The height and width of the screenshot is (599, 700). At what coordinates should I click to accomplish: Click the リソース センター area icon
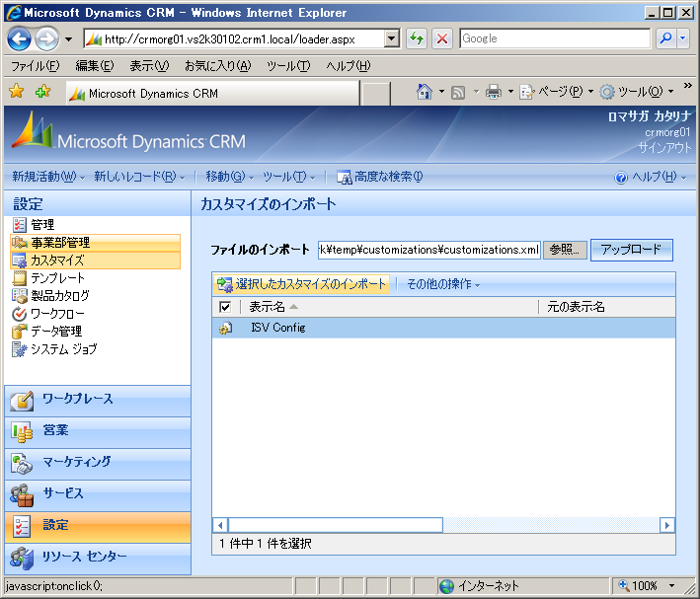[22, 559]
